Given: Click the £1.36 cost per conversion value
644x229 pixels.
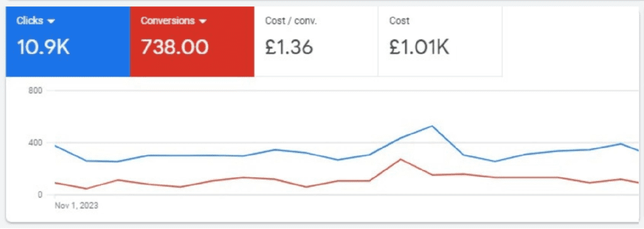Looking at the screenshot, I should [x=289, y=47].
